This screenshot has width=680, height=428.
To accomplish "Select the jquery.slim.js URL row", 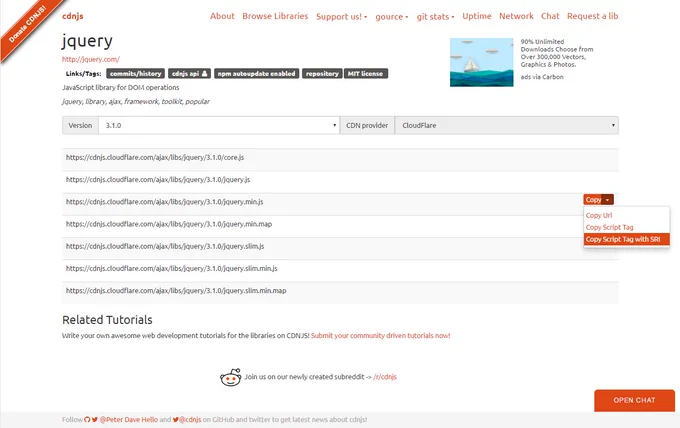I will [x=340, y=246].
